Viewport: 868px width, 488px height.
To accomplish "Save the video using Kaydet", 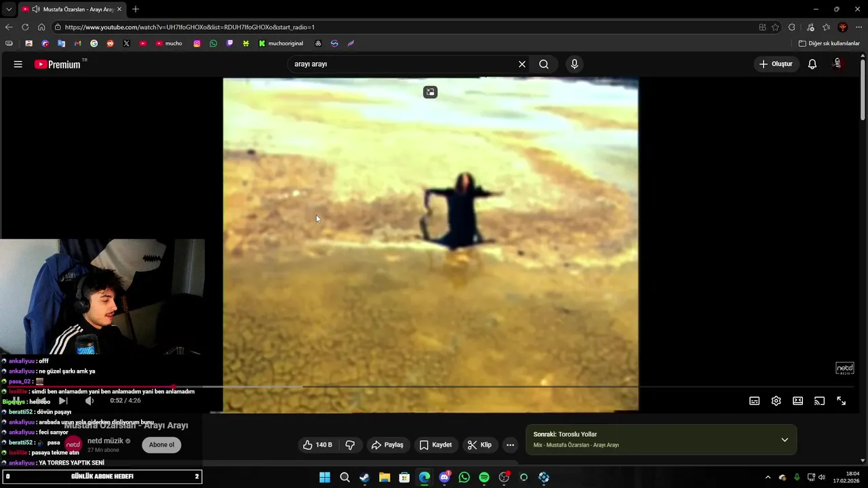I will click(x=435, y=445).
